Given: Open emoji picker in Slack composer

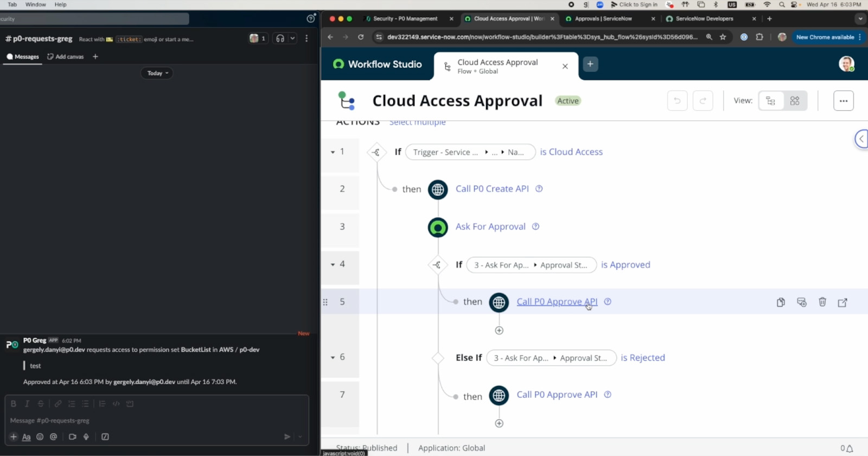Looking at the screenshot, I should (x=40, y=437).
